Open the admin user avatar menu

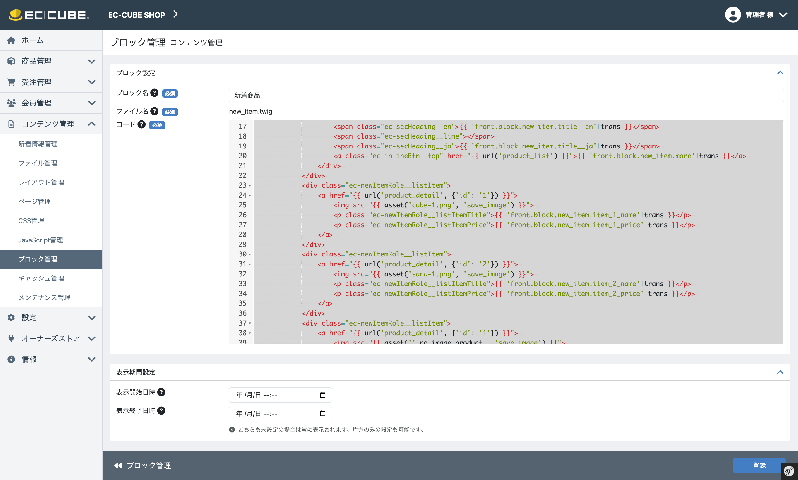pos(732,15)
